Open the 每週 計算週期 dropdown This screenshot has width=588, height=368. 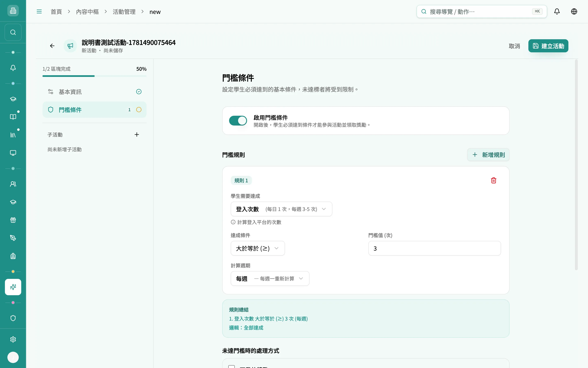tap(270, 278)
